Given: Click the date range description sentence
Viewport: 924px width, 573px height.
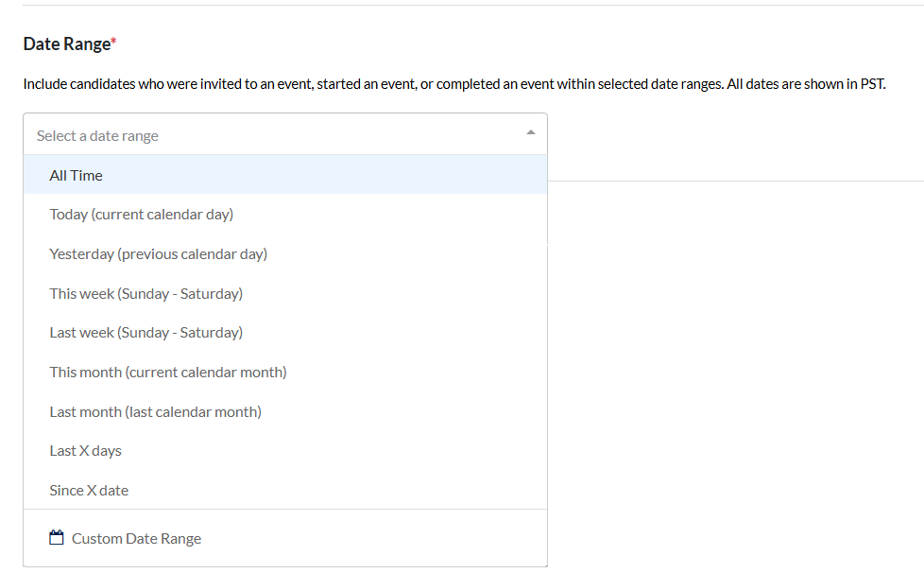Looking at the screenshot, I should [453, 84].
